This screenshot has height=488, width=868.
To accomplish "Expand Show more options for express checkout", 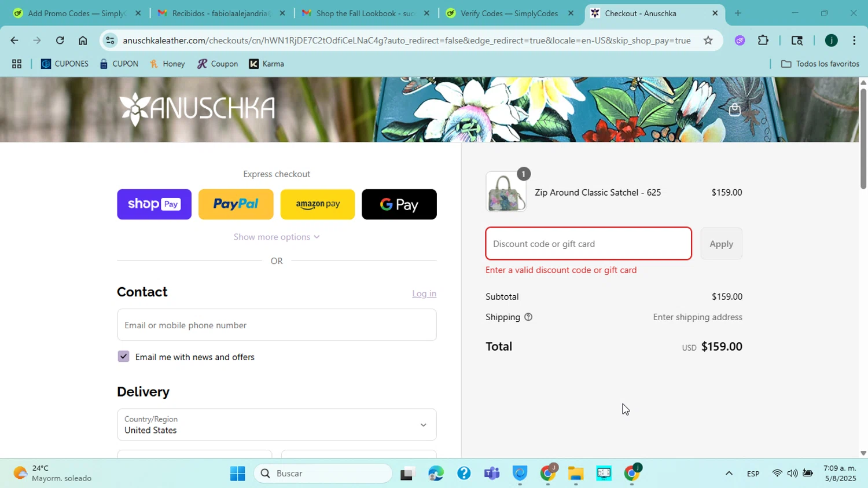I will 277,237.
